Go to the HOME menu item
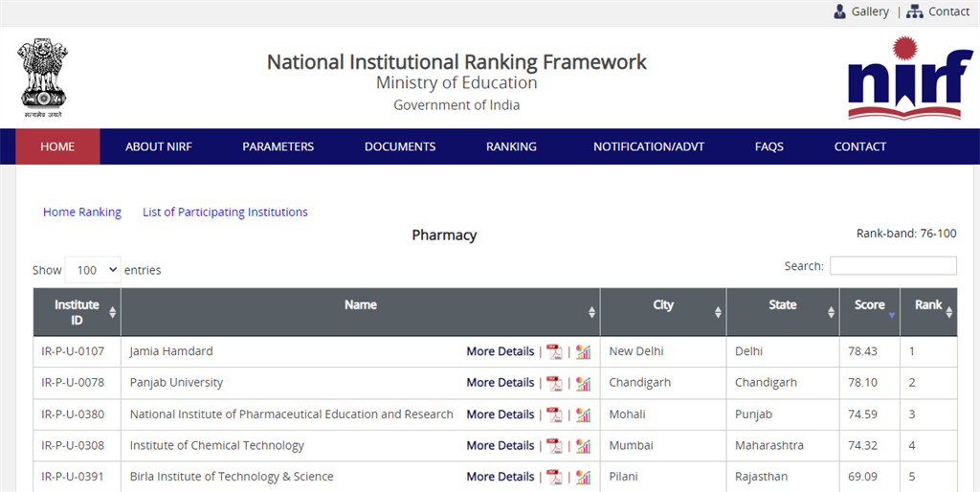The height and width of the screenshot is (492, 980). click(57, 146)
